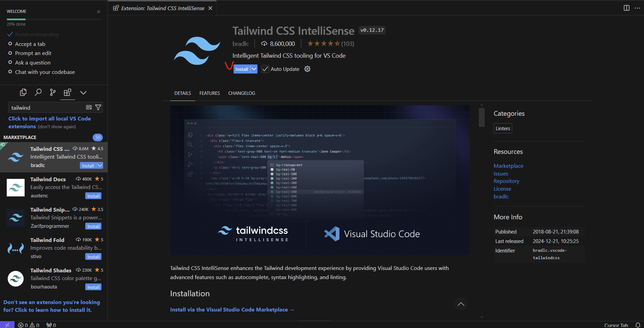Close the Welcome onboarding panel
644x328 pixels.
click(98, 11)
